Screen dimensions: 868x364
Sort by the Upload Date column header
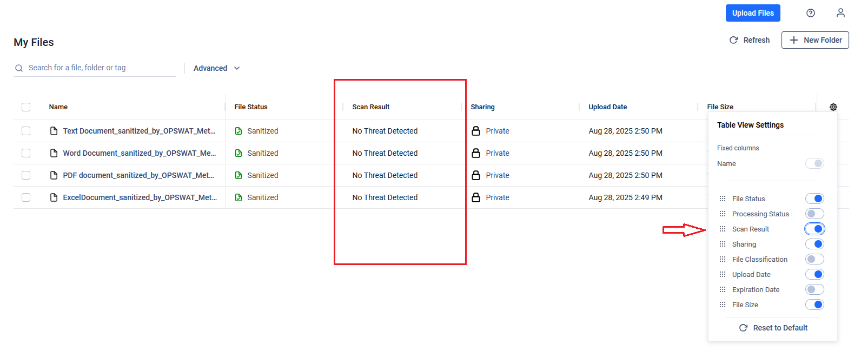608,107
